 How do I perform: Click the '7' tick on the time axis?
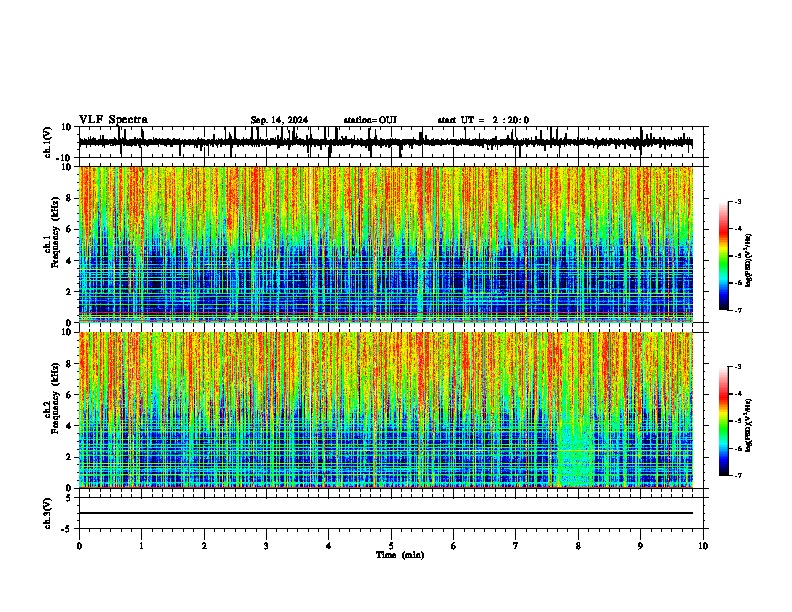516,546
